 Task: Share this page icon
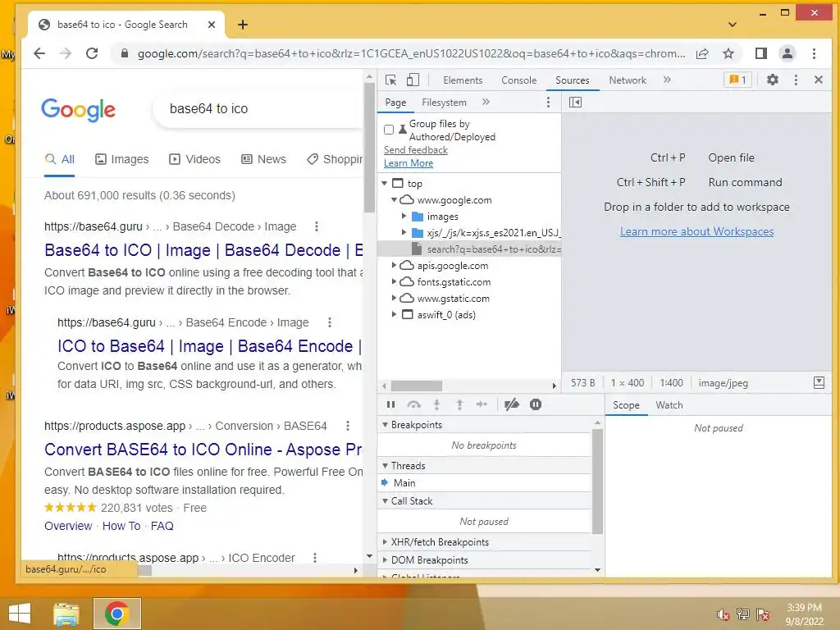(x=702, y=53)
